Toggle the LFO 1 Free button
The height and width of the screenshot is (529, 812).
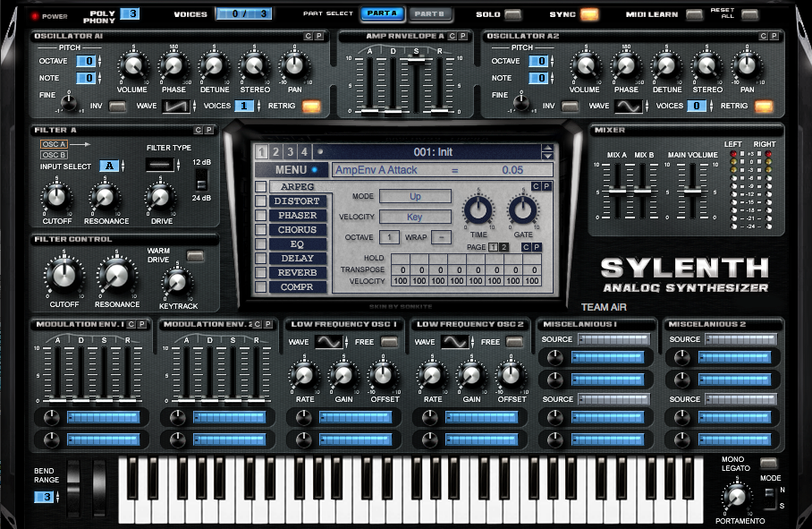(x=389, y=342)
